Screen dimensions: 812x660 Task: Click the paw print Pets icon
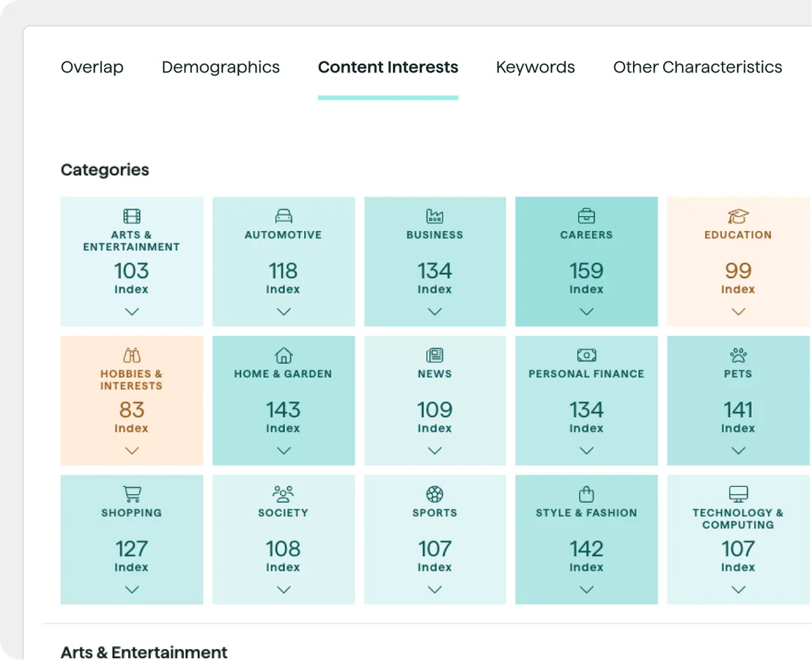(x=738, y=356)
